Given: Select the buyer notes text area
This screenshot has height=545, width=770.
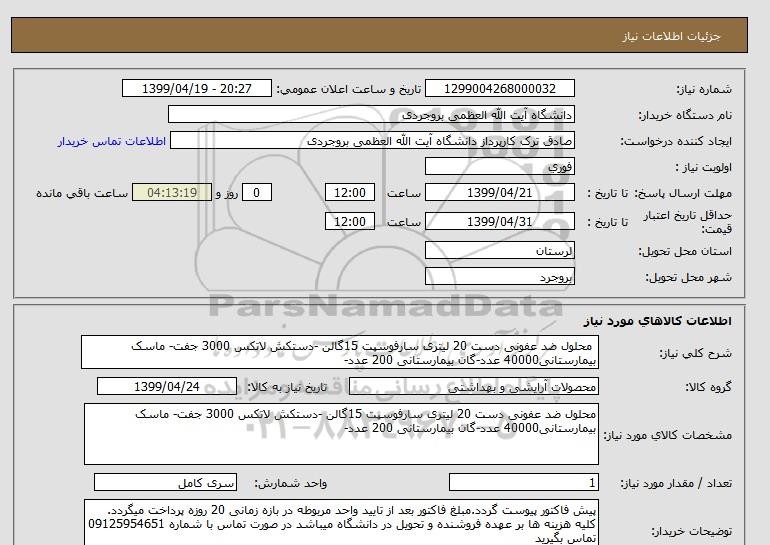Looking at the screenshot, I should click(341, 522).
